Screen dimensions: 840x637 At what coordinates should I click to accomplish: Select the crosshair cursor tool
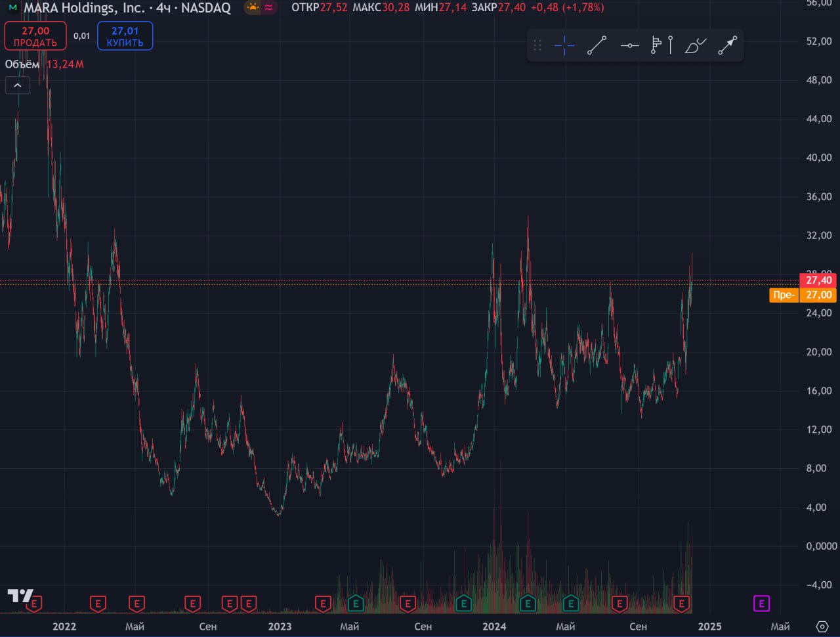564,45
